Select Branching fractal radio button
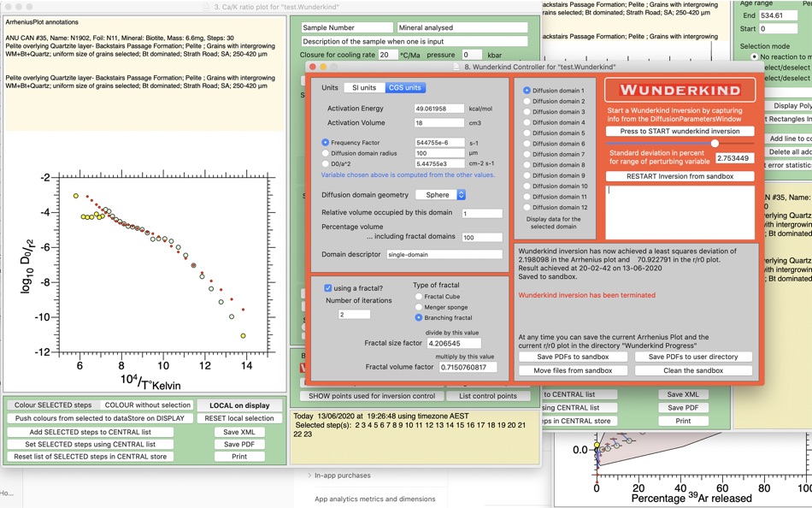 [419, 318]
